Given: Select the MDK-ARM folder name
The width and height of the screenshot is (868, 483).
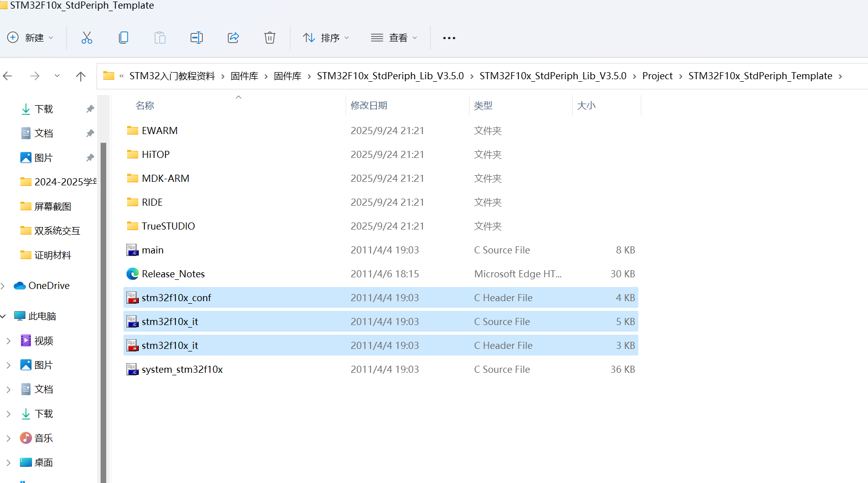Looking at the screenshot, I should (x=166, y=178).
